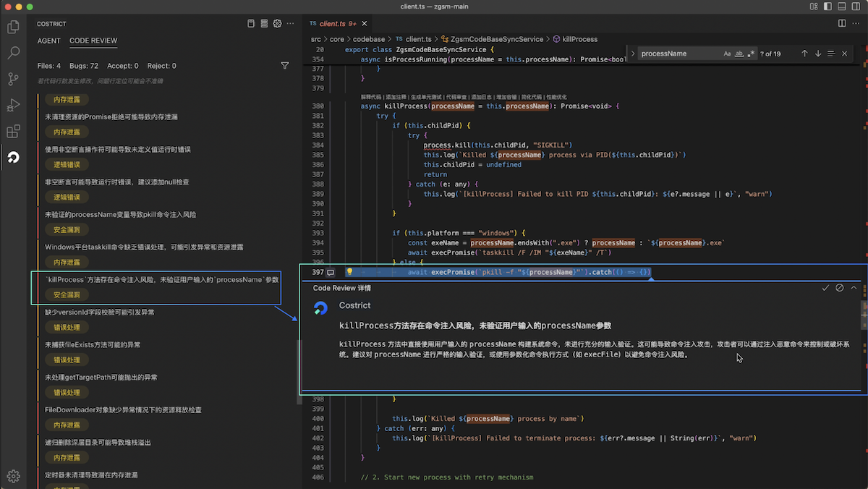Click the 性能优化 code lens link
The image size is (868, 489).
(x=556, y=97)
